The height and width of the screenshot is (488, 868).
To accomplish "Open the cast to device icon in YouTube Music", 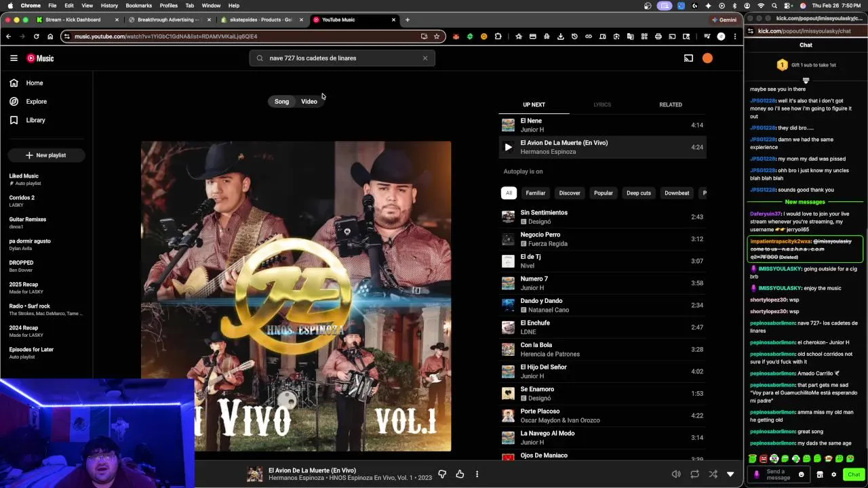I will click(688, 58).
